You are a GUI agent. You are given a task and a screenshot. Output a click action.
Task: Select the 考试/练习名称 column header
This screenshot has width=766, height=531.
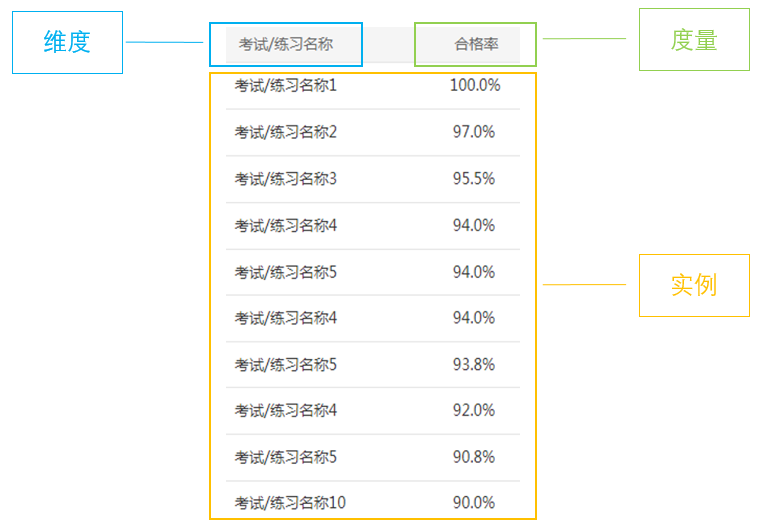click(286, 44)
